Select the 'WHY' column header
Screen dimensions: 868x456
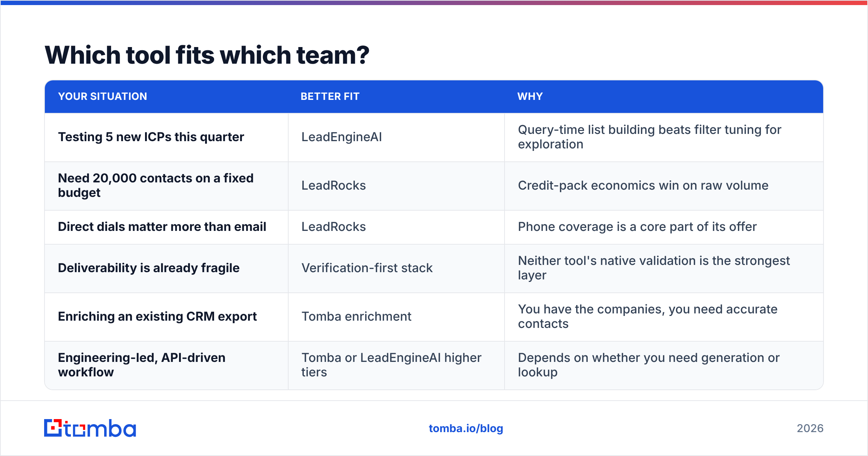[x=530, y=96]
